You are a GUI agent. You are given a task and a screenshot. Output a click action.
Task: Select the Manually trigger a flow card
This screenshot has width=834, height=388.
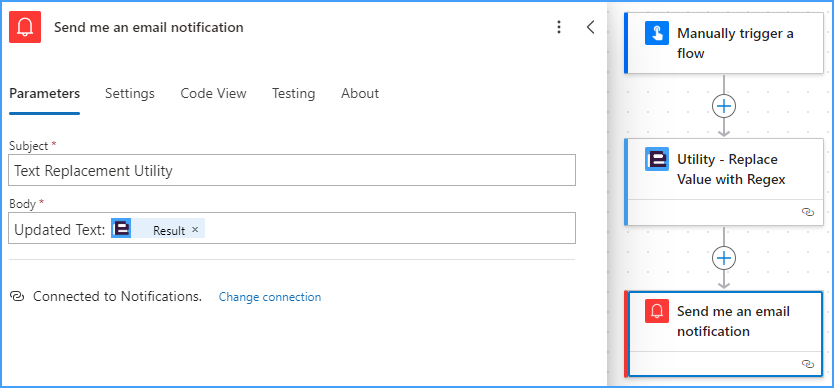click(723, 43)
